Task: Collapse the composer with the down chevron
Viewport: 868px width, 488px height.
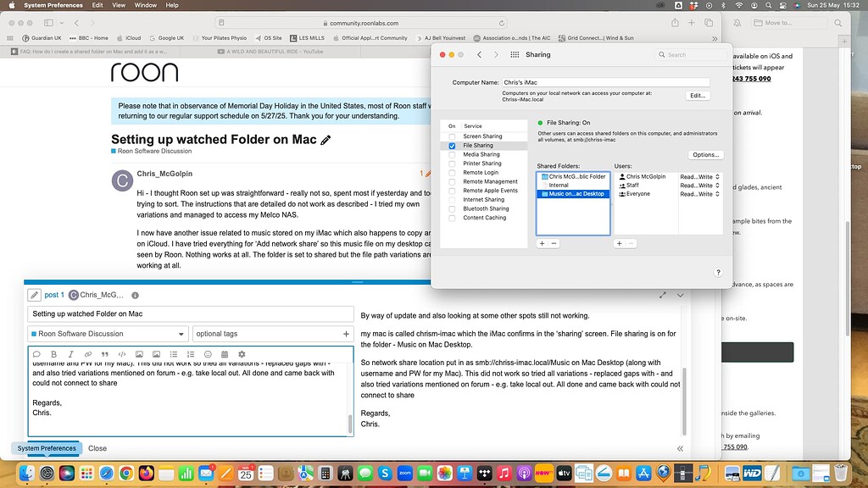Action: tap(680, 295)
